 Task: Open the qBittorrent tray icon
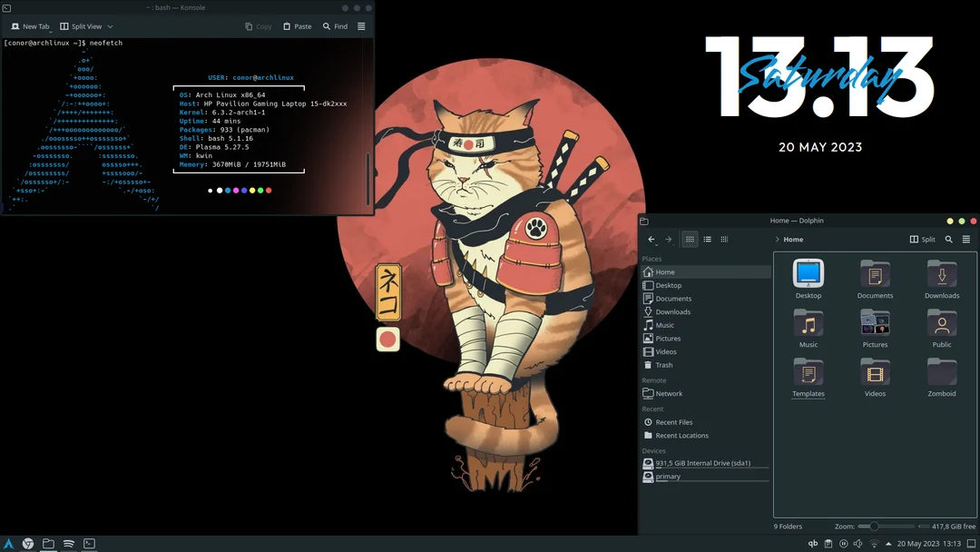tap(813, 543)
